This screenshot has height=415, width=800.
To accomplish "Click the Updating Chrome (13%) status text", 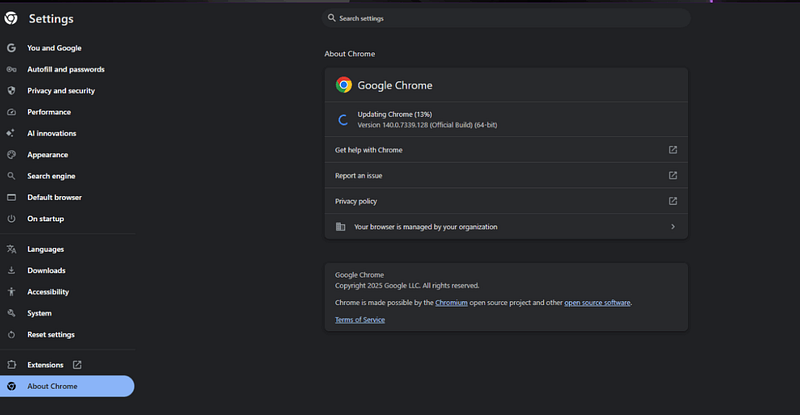I will point(394,114).
